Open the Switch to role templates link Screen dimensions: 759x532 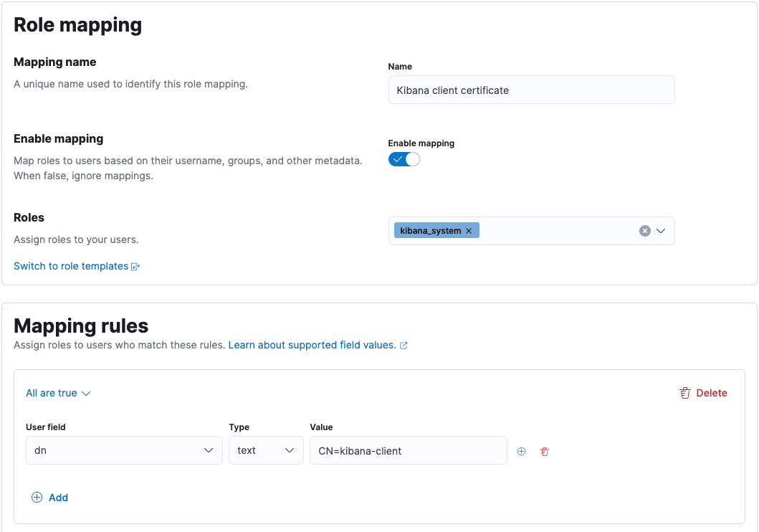point(71,266)
